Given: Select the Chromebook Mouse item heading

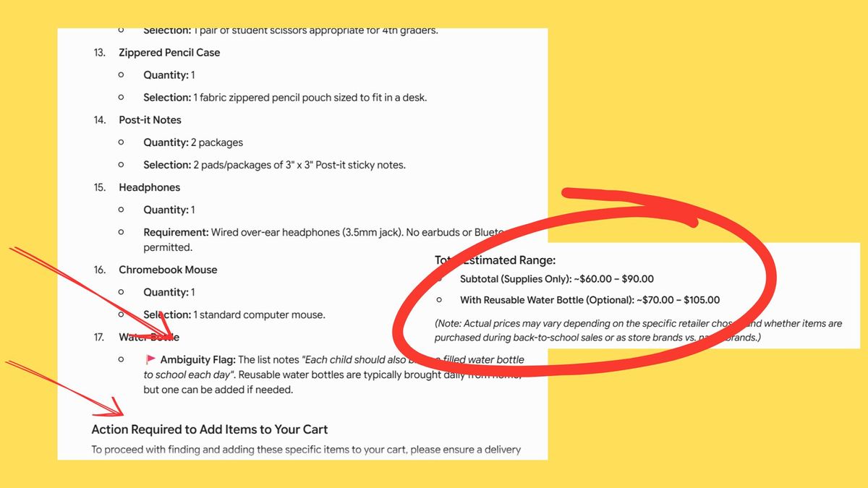Looking at the screenshot, I should click(x=168, y=270).
